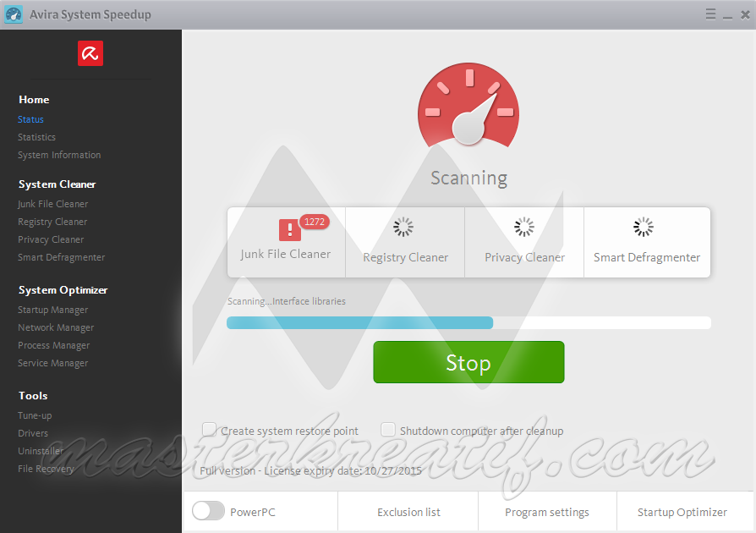756x533 pixels.
Task: Open Status in the sidebar
Action: point(30,119)
